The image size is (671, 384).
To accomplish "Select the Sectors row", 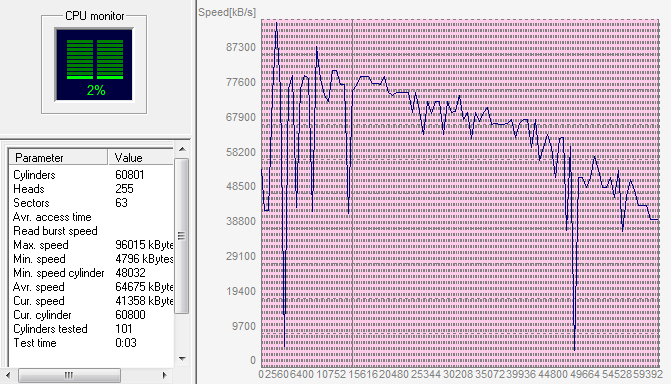I will tap(92, 203).
